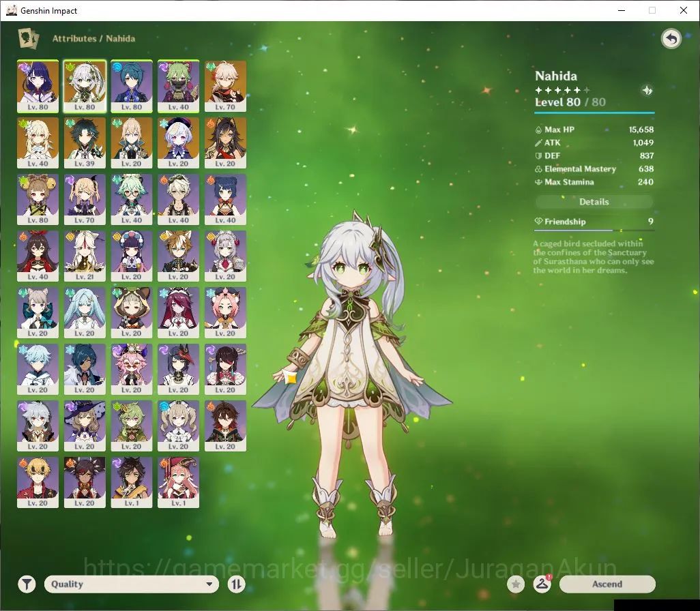Click the Elemental Mastery stat row
This screenshot has height=611, width=700.
594,168
